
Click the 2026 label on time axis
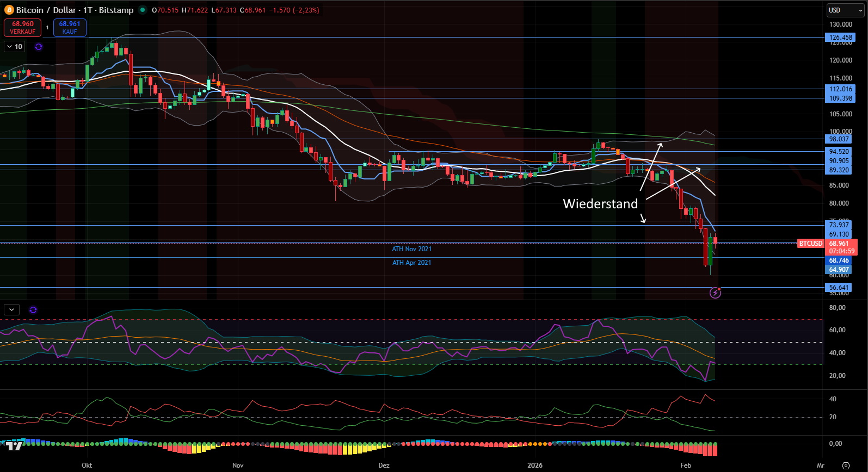coord(535,465)
